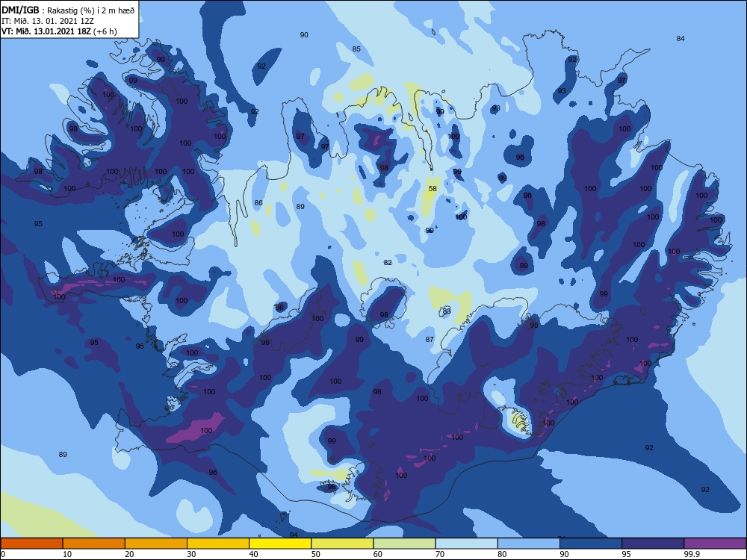Select the dark blue 90–95 legend swatch
The image size is (747, 560).
[x=591, y=544]
